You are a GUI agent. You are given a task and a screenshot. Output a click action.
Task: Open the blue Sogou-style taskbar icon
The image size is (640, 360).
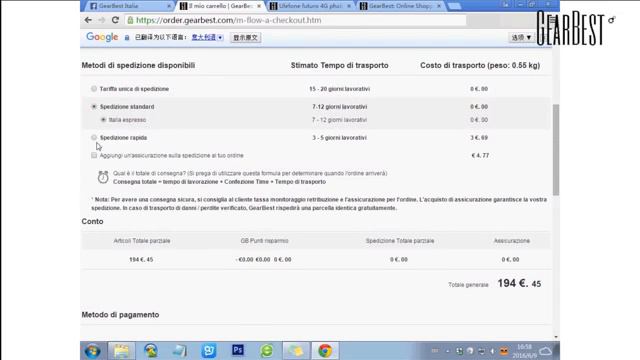pos(209,351)
